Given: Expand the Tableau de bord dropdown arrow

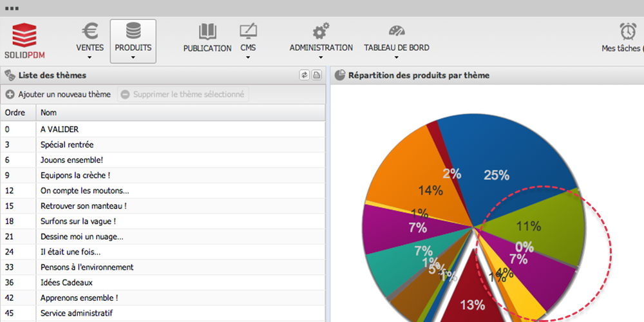Looking at the screenshot, I should pos(397,57).
